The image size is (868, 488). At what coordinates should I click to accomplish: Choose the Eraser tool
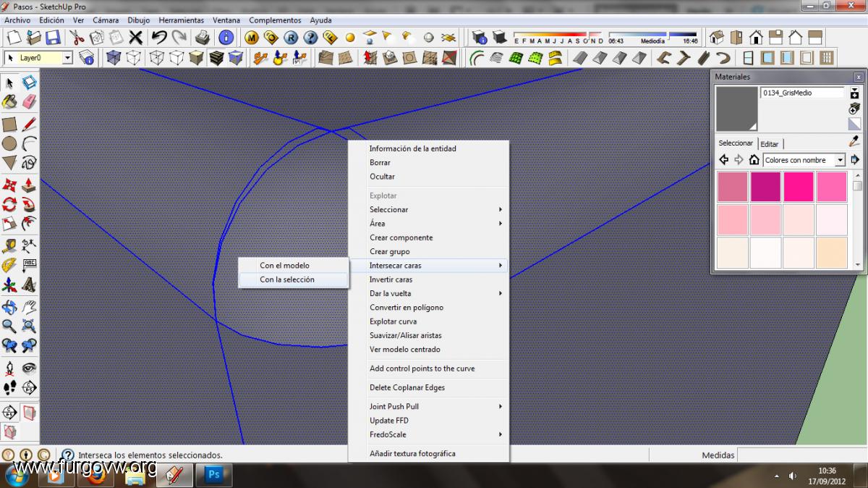tap(29, 102)
